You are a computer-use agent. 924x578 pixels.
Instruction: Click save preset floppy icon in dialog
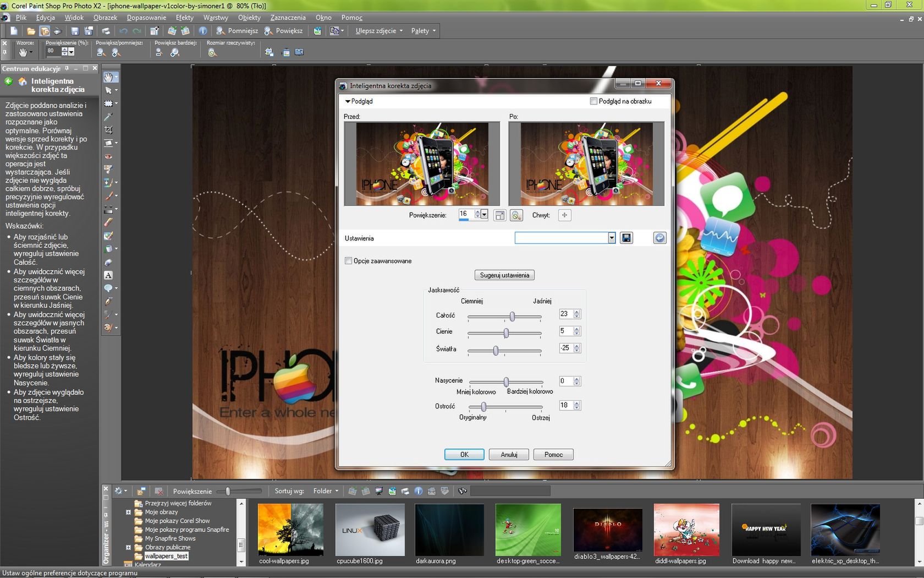626,238
